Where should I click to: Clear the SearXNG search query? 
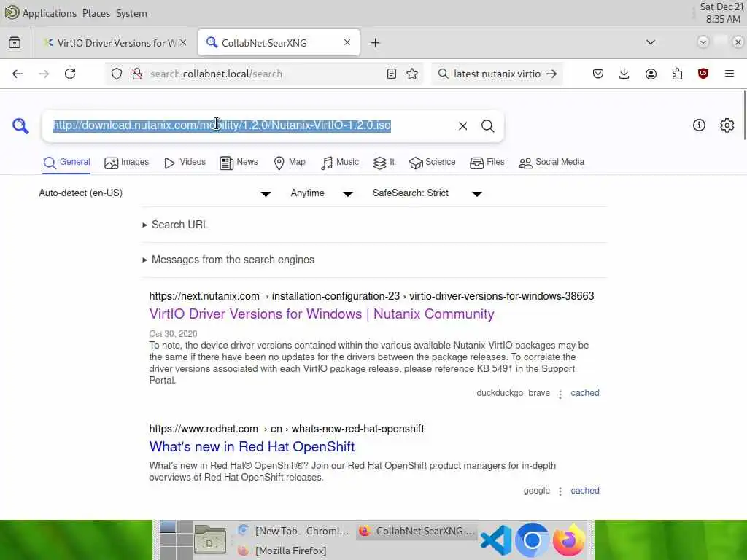pos(462,125)
